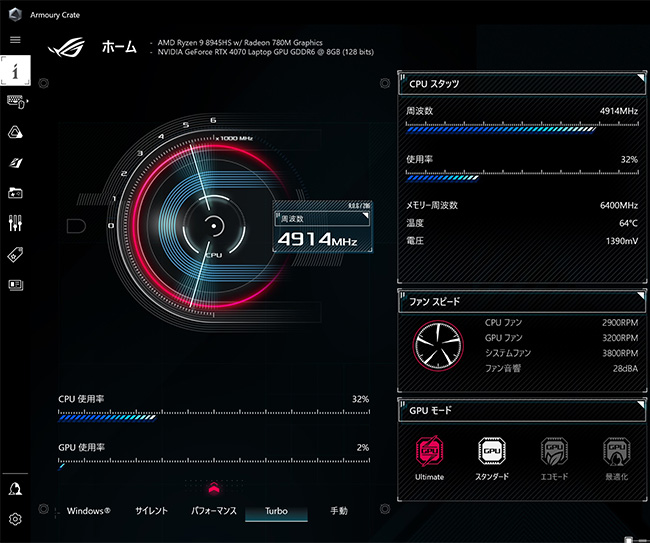
Task: Select the Ultimate GPU mode
Action: [x=429, y=458]
